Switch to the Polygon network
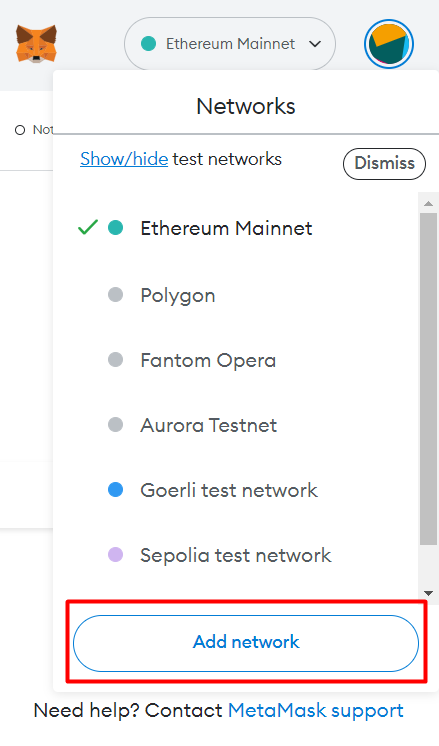This screenshot has width=439, height=746. (236, 295)
